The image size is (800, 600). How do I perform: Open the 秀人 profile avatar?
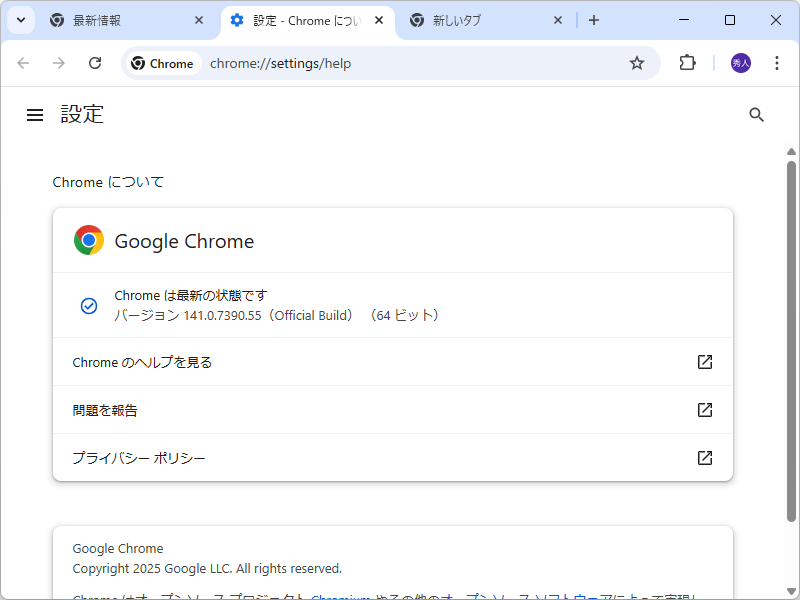[740, 62]
